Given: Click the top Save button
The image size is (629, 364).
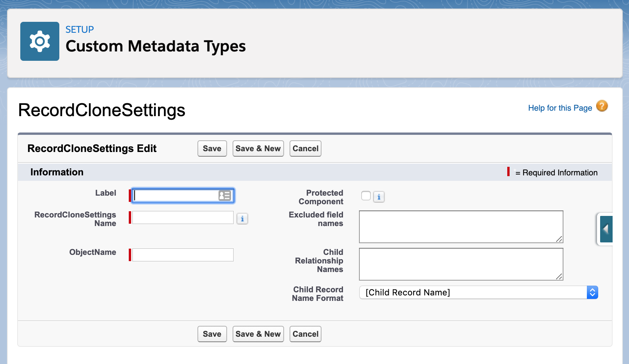Looking at the screenshot, I should pyautogui.click(x=212, y=148).
